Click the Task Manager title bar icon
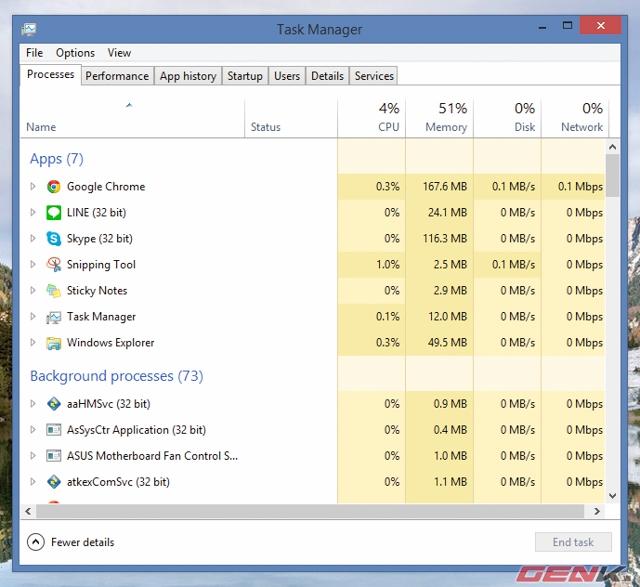Screen dimensions: 640x587 click(x=31, y=30)
